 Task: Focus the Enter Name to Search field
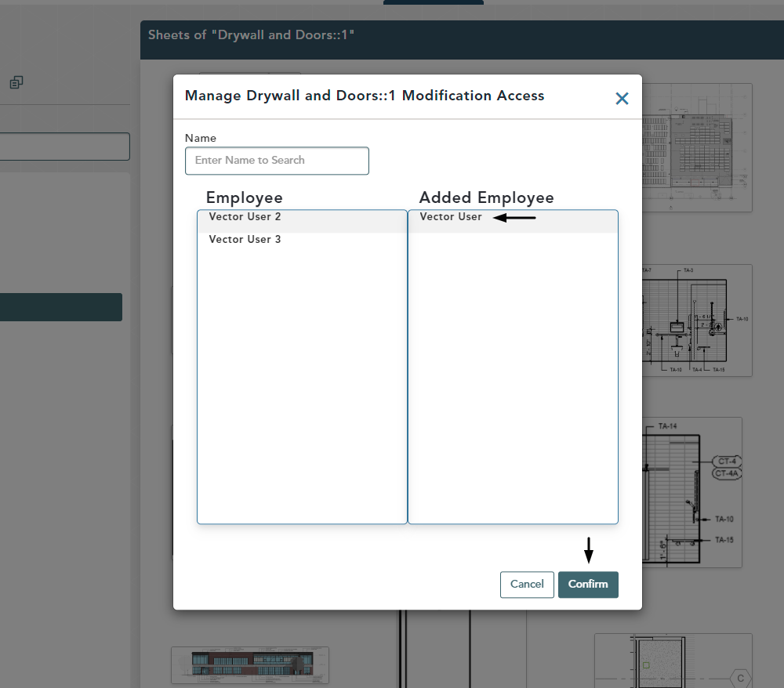point(277,161)
